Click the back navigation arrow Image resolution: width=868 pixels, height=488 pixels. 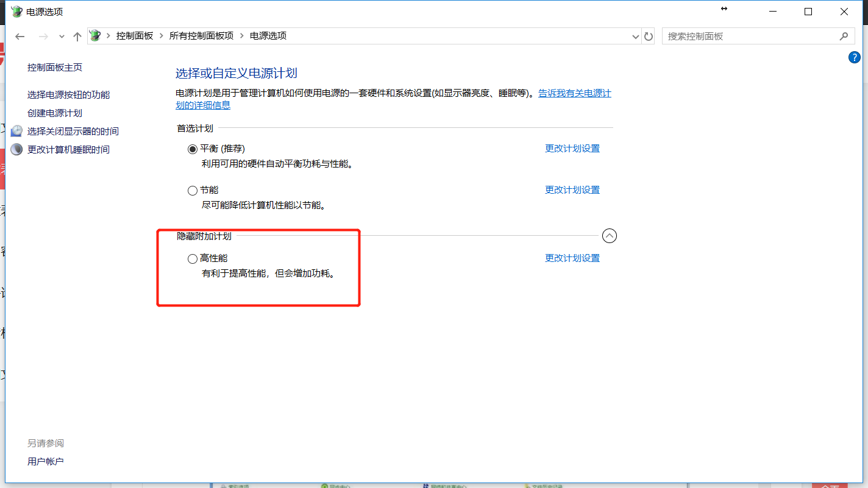pos(20,36)
